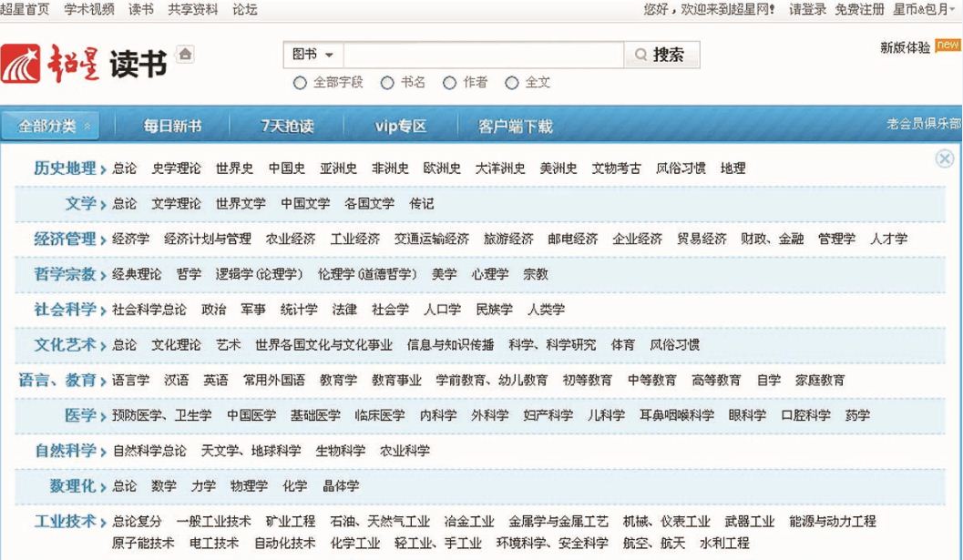Open the 历史地理 category heading
963x560 pixels.
coord(65,168)
